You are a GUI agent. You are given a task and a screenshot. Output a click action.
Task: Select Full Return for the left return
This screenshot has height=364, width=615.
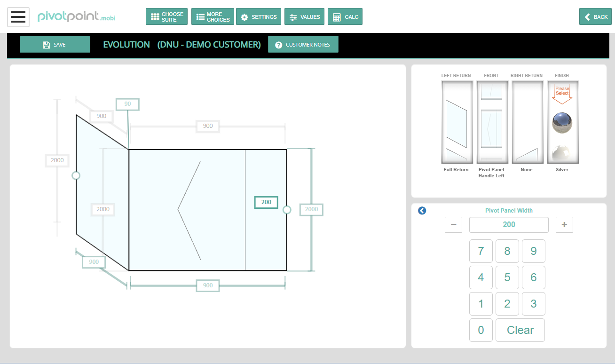(457, 122)
